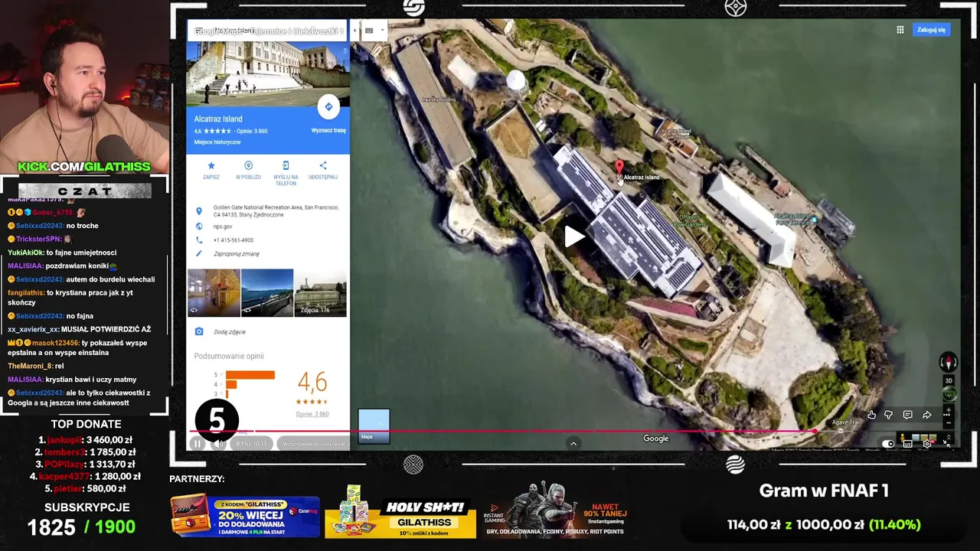Collapse the side panel with left arrow
The image size is (980, 551).
tap(354, 31)
